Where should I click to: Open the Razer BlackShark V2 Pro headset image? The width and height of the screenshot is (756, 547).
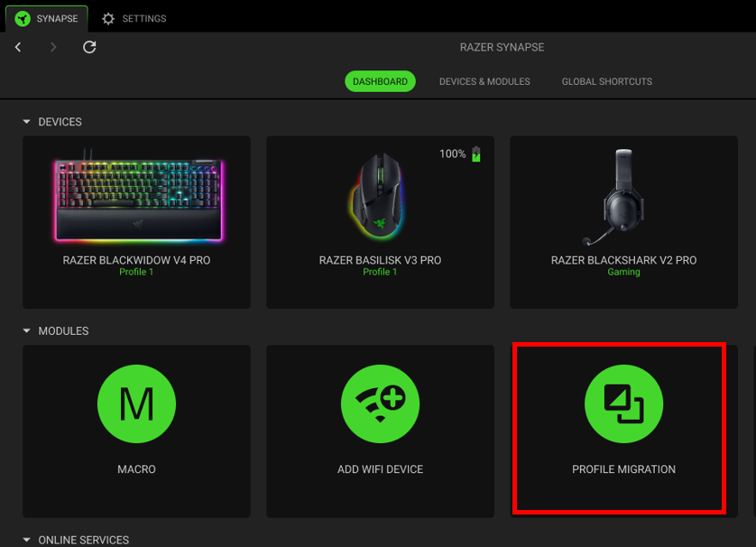point(623,196)
